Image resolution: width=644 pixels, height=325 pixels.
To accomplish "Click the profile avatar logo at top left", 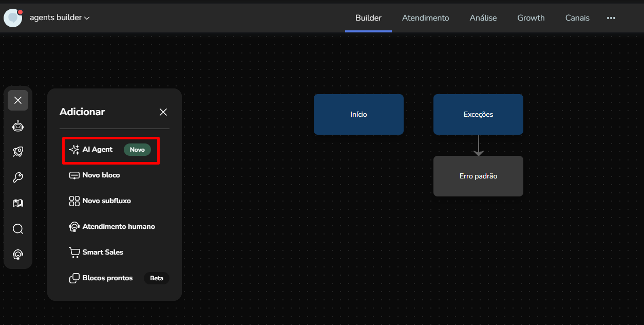I will [13, 17].
